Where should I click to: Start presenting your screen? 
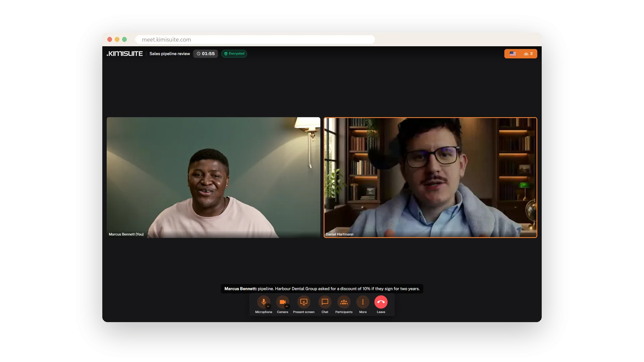(x=304, y=302)
